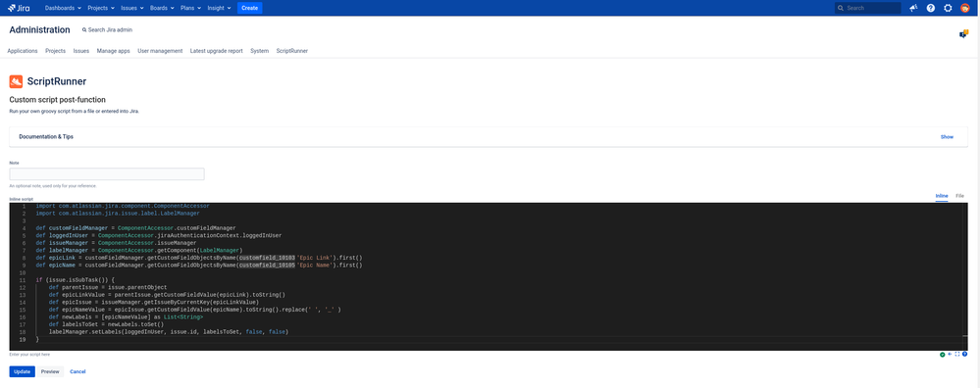
Task: Click the 'labelManager.setLabels' code line
Action: [169, 332]
